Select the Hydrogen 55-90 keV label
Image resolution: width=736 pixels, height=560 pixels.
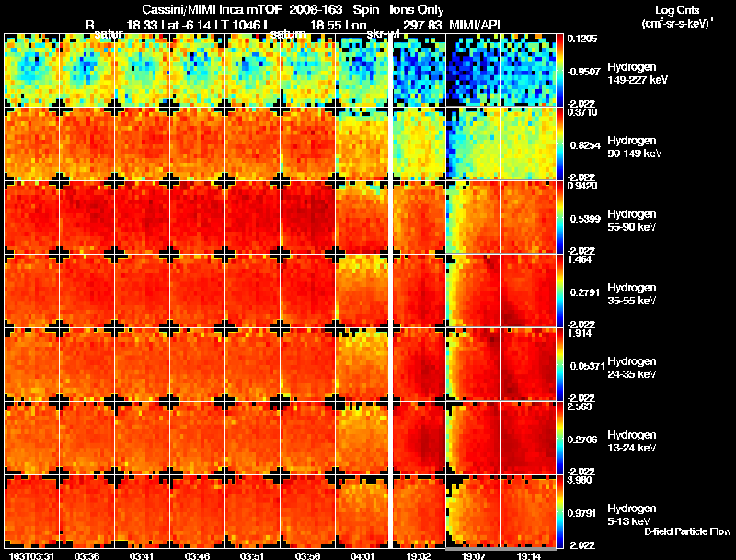(632, 220)
